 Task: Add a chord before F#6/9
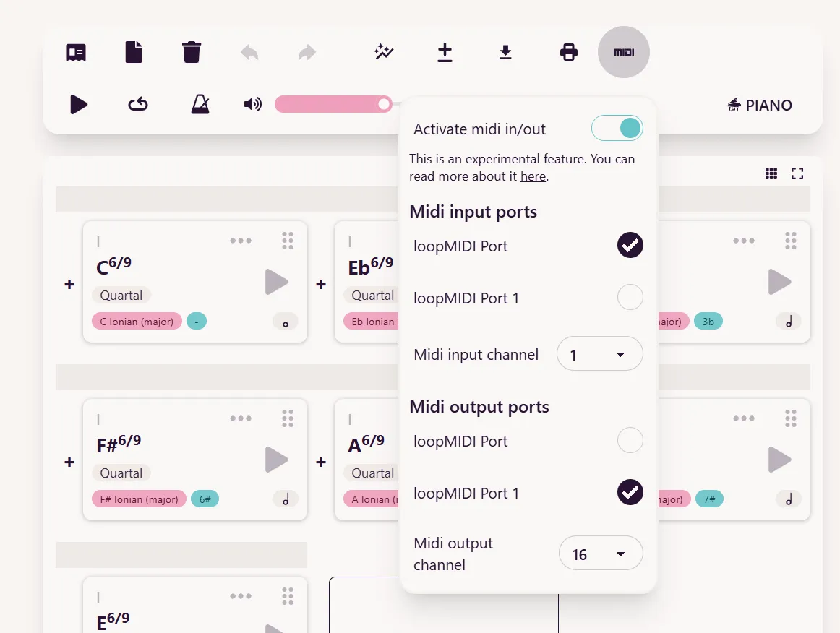[69, 462]
